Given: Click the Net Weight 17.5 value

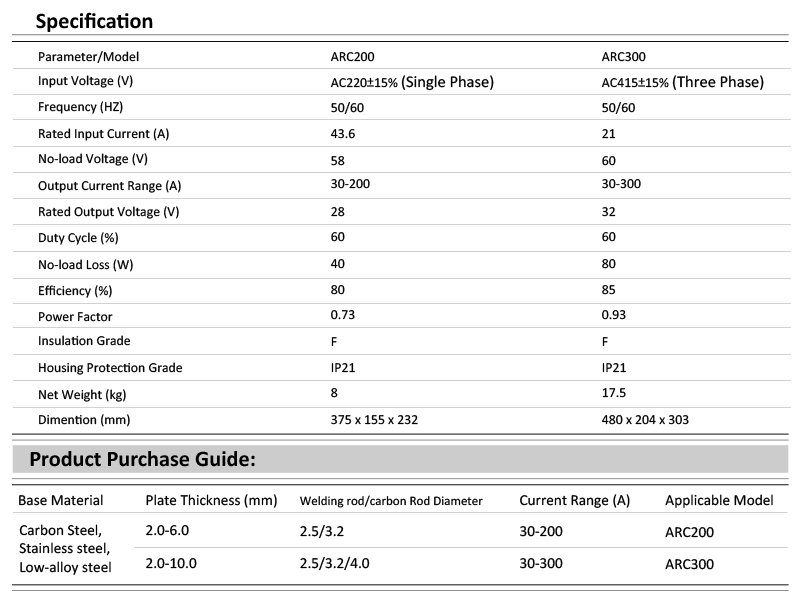Looking at the screenshot, I should [x=613, y=393].
